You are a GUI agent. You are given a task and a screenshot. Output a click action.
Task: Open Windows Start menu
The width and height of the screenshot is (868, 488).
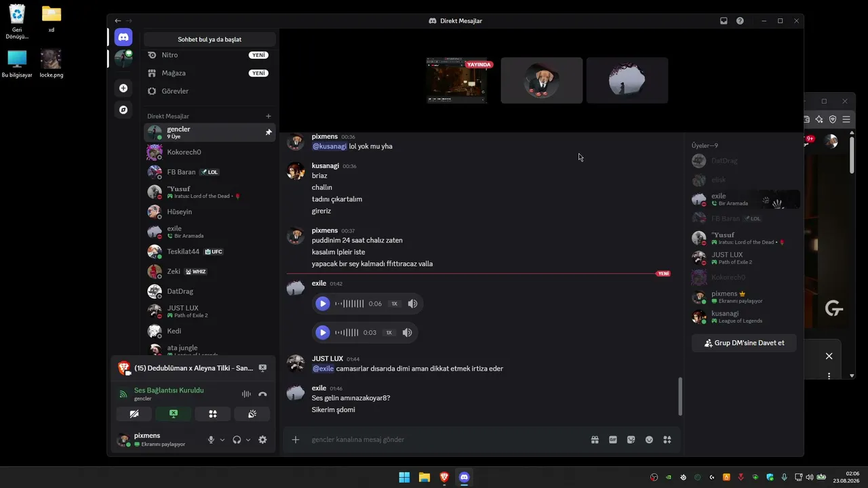pos(404,477)
